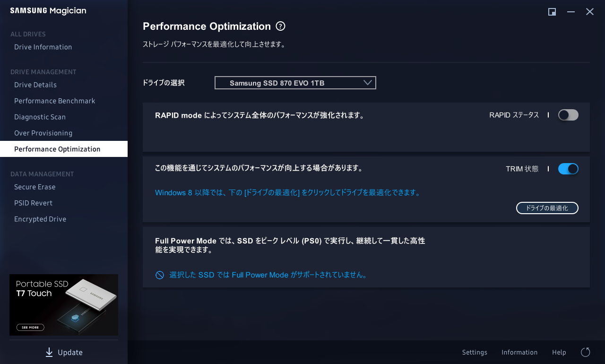This screenshot has width=605, height=364.
Task: Click the RAPID ステータス label
Action: point(514,115)
